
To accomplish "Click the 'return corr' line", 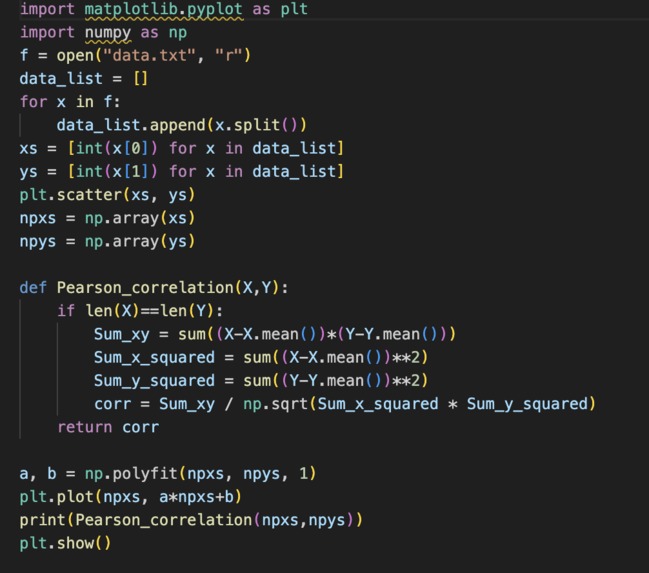I will [108, 427].
